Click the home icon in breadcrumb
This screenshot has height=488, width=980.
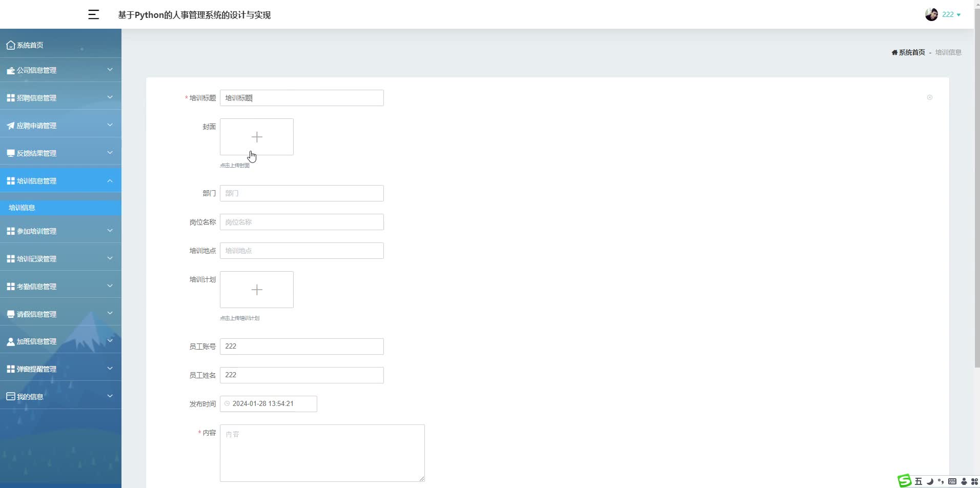[x=894, y=52]
